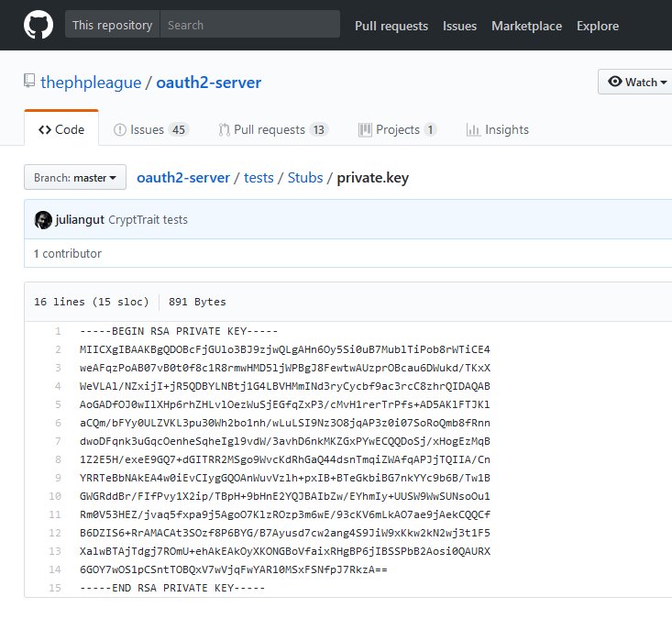Click the private.key file name in breadcrumb
Screen dimensions: 672x630
coord(372,177)
